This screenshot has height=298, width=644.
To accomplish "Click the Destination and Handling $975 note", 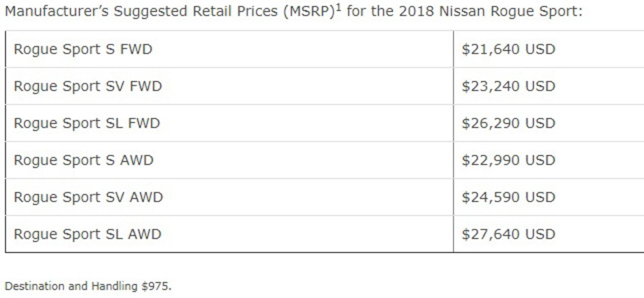I will pyautogui.click(x=88, y=286).
